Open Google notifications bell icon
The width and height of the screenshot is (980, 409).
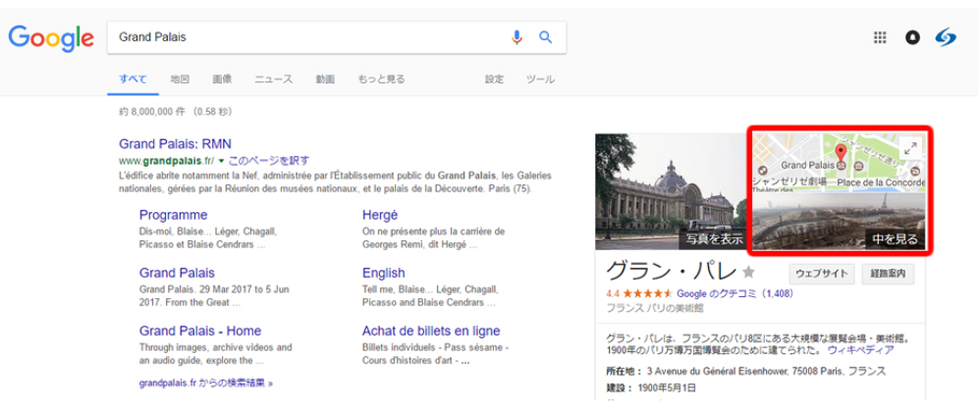point(912,38)
